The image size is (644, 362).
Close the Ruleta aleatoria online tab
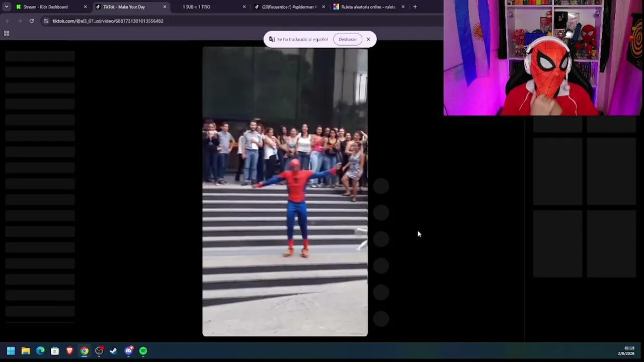403,7
